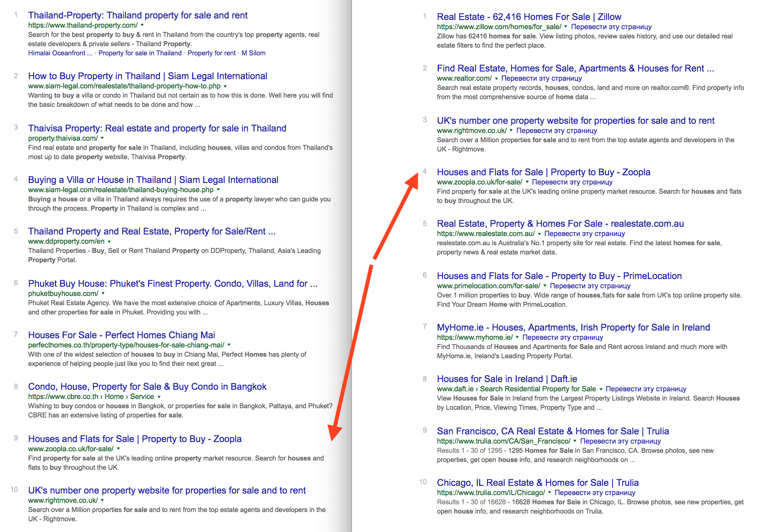Expand arrow beside realestate.com.au URL
Viewport: 767px width, 532px height.
click(540, 234)
